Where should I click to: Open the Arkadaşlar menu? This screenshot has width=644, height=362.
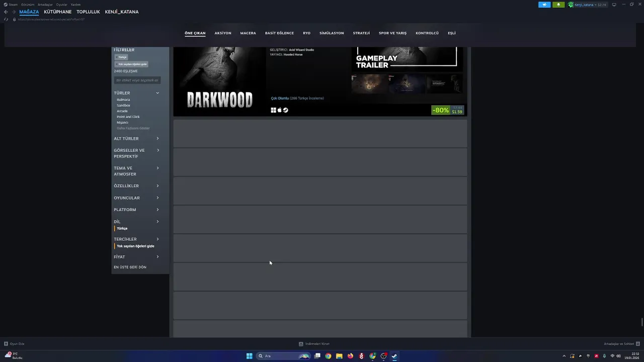click(x=45, y=5)
